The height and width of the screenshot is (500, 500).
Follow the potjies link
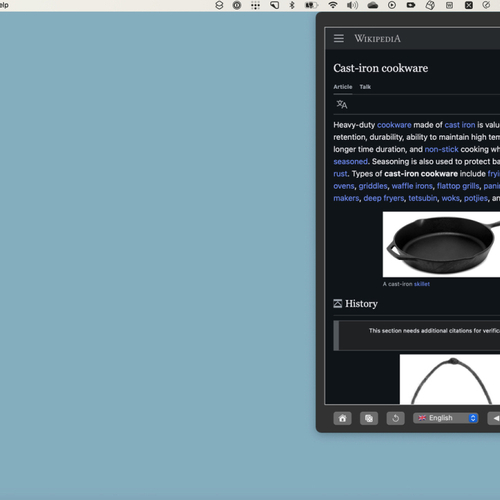pos(476,198)
